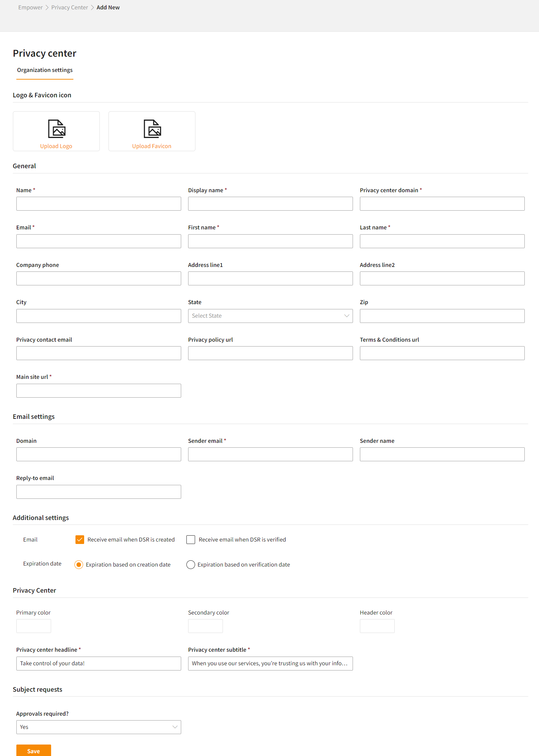Click the Add New breadcrumb

[x=108, y=8]
